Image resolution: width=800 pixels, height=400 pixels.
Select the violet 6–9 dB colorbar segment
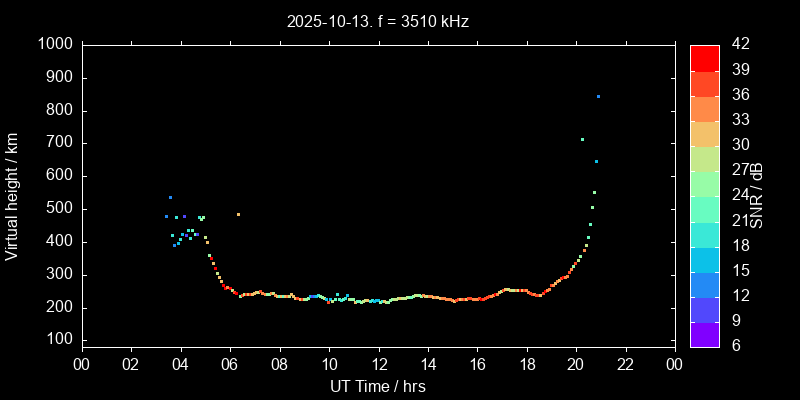(x=705, y=335)
